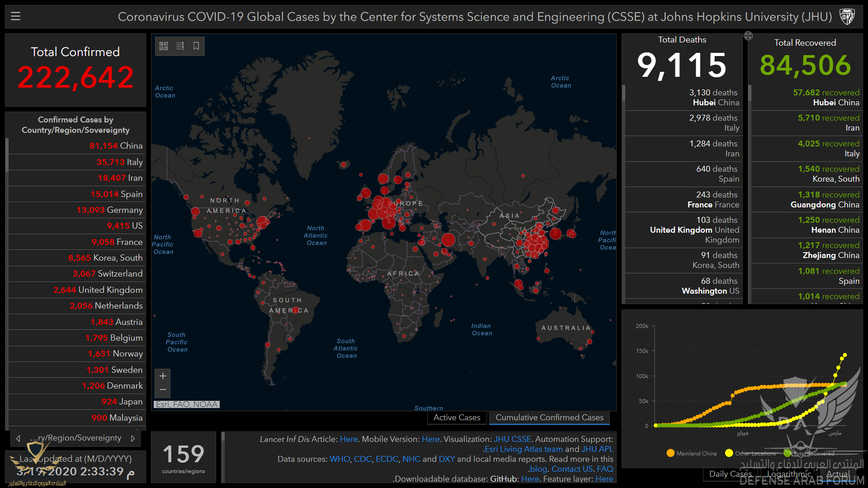Maximize the Total Deaths panel expand icon
The width and height of the screenshot is (868, 488).
(x=748, y=36)
